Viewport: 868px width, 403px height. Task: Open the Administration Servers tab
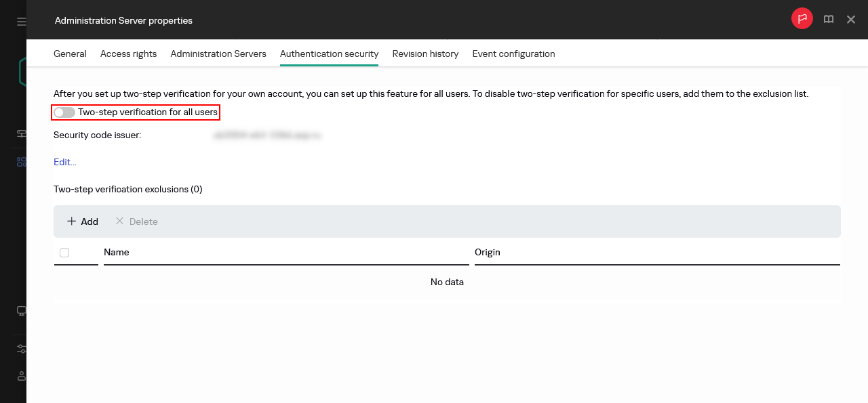point(218,54)
